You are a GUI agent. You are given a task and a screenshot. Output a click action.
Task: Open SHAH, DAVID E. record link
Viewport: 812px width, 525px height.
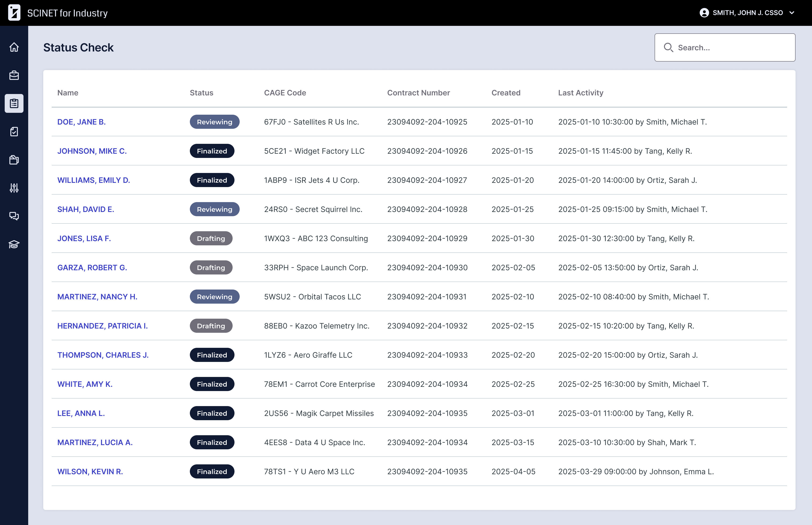point(86,209)
